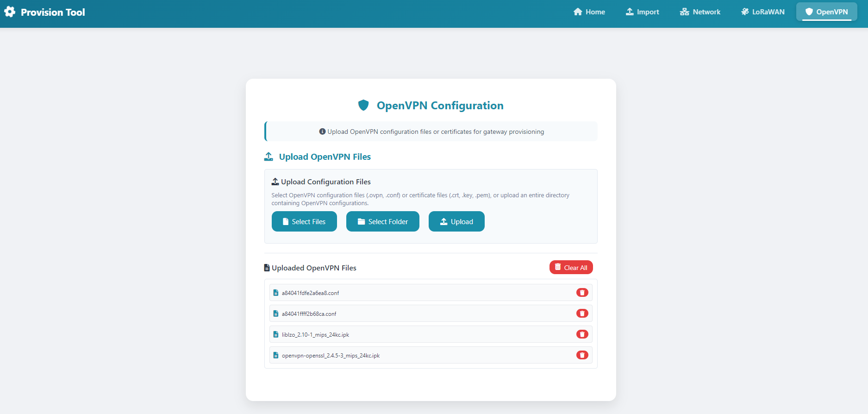The width and height of the screenshot is (868, 414).
Task: Select the file name openvpn-openssl_2.4.5-3_mips_24kc.ipk
Action: [331, 356]
